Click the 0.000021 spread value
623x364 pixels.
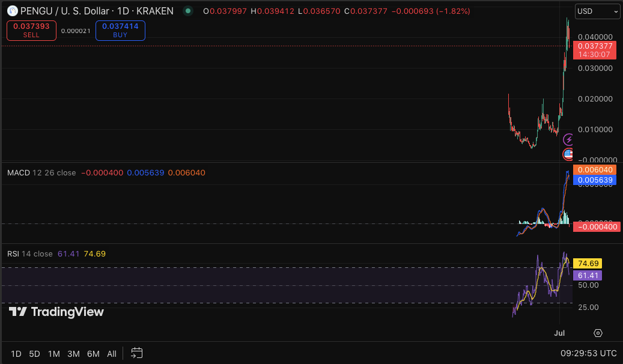click(76, 31)
